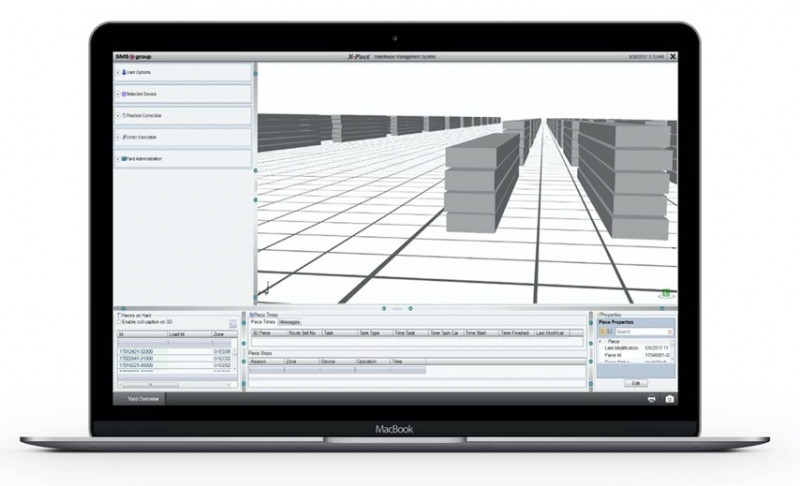Click the camera screenshot icon

[x=670, y=399]
